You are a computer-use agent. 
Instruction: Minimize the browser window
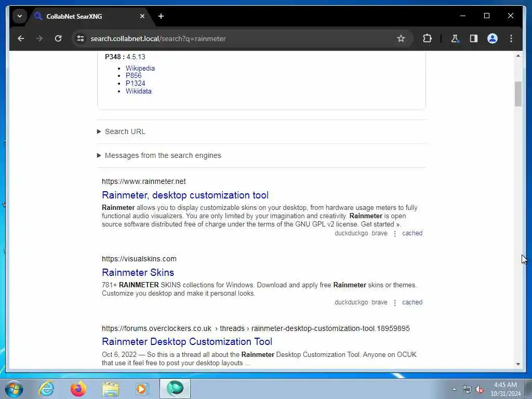pos(462,16)
